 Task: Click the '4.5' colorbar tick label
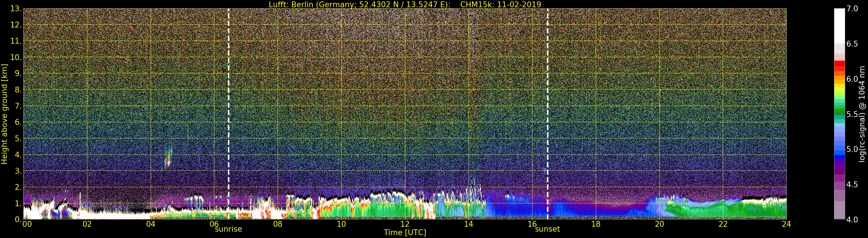[x=852, y=185]
